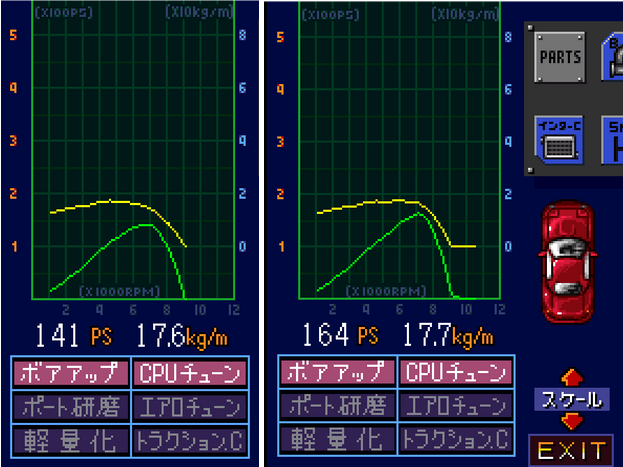
Task: Choose トラクション.C in the 164 PS panel
Action: 455,439
